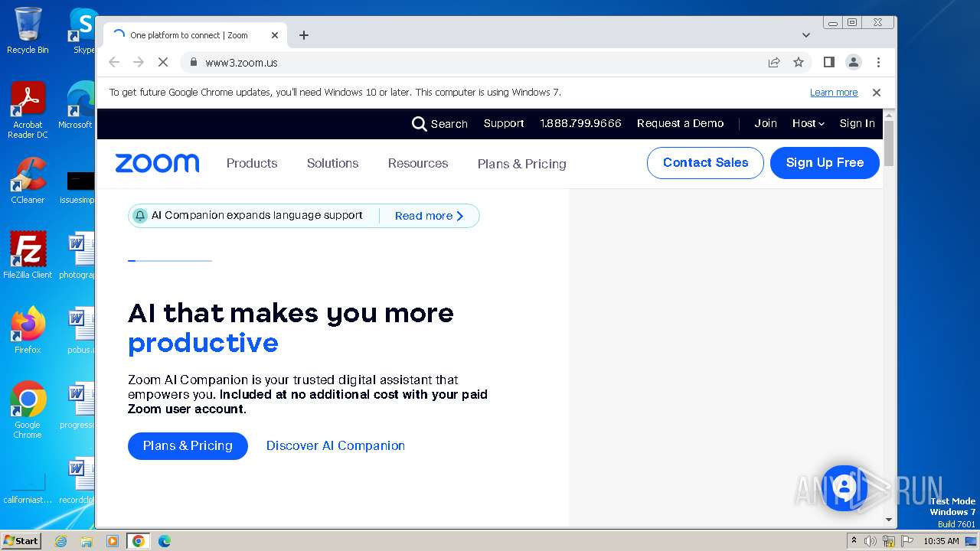Open Acrobat Reader DC desktop icon
The image size is (980, 551).
point(28,110)
